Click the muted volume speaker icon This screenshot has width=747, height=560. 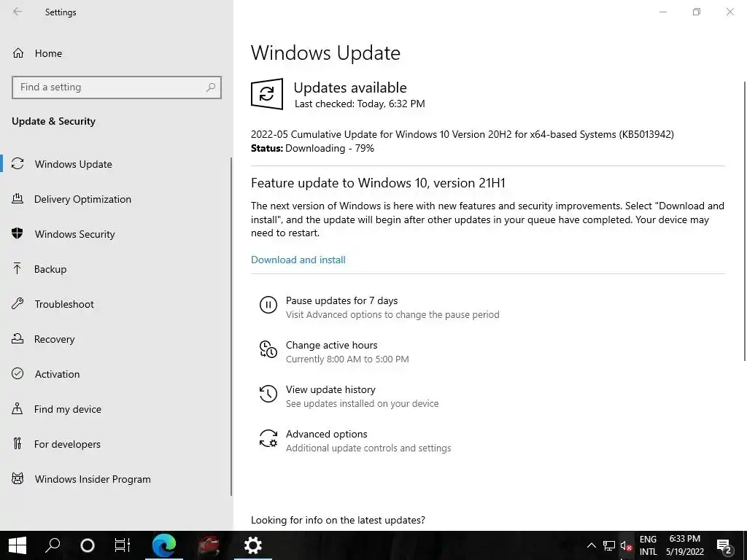coord(626,545)
